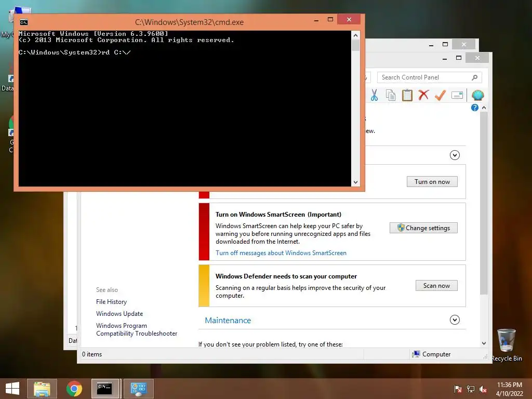
Task: Click the muted speaker tray icon
Action: pos(483,389)
